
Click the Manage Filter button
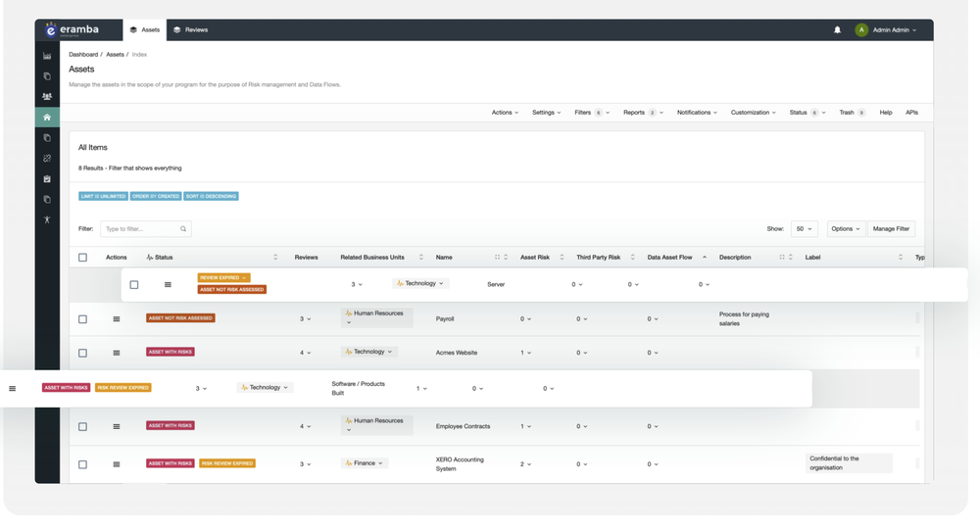(x=891, y=228)
